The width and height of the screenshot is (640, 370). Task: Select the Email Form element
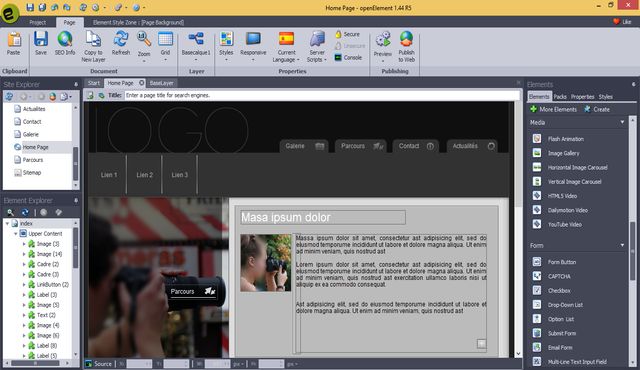click(x=560, y=348)
